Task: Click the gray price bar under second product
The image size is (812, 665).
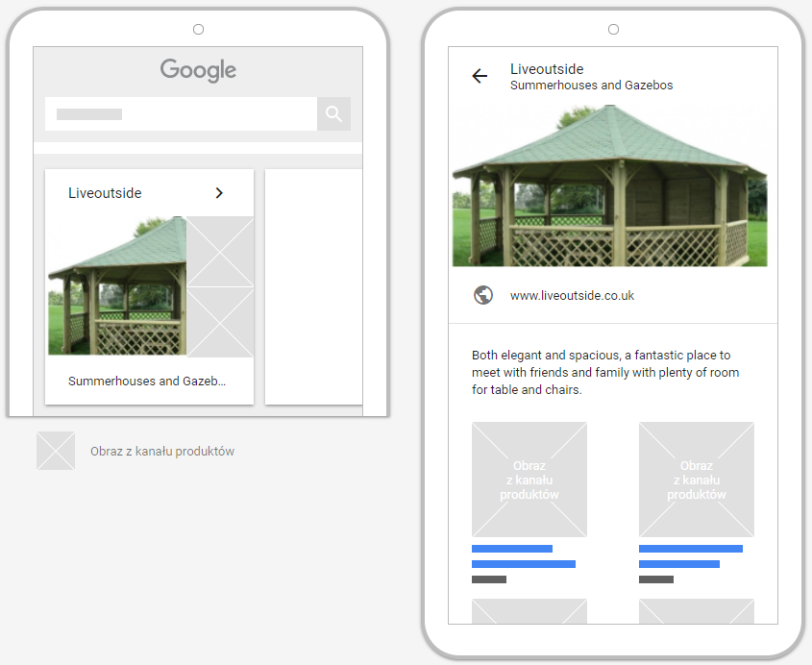Action: coord(656,579)
